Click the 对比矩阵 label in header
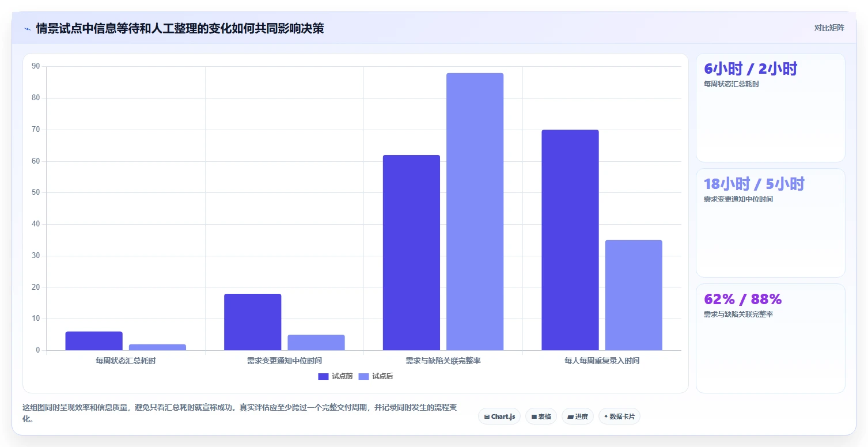The width and height of the screenshot is (868, 447). 829,28
